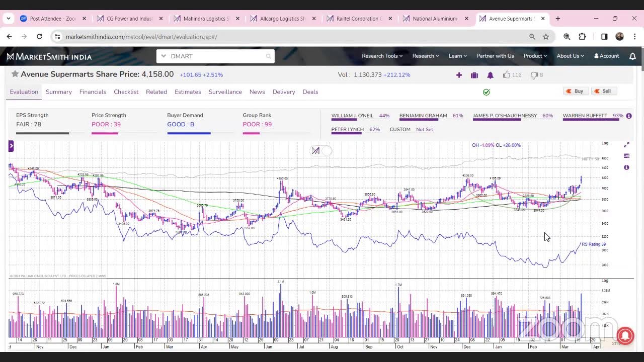644x362 pixels.
Task: Open the Learn dropdown menu
Action: coord(458,56)
